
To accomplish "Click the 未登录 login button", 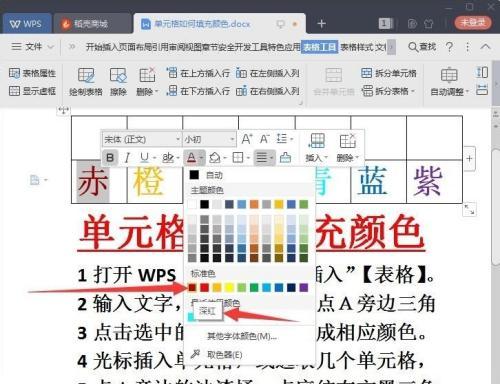I will tap(473, 23).
